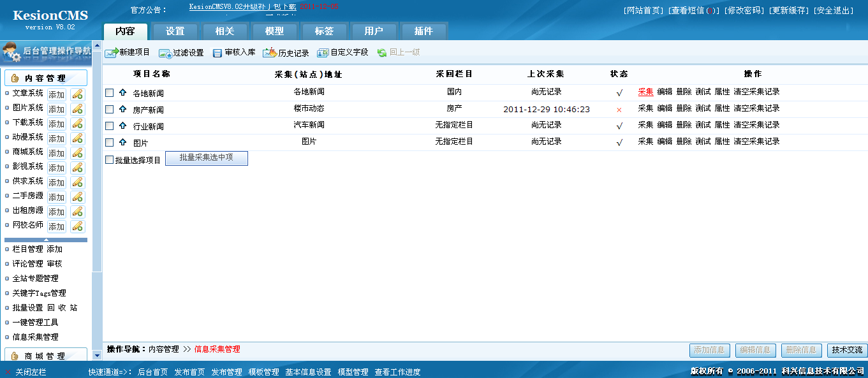Viewport: 868px width, 378px height.
Task: Click the 技术交流 button
Action: [x=848, y=350]
